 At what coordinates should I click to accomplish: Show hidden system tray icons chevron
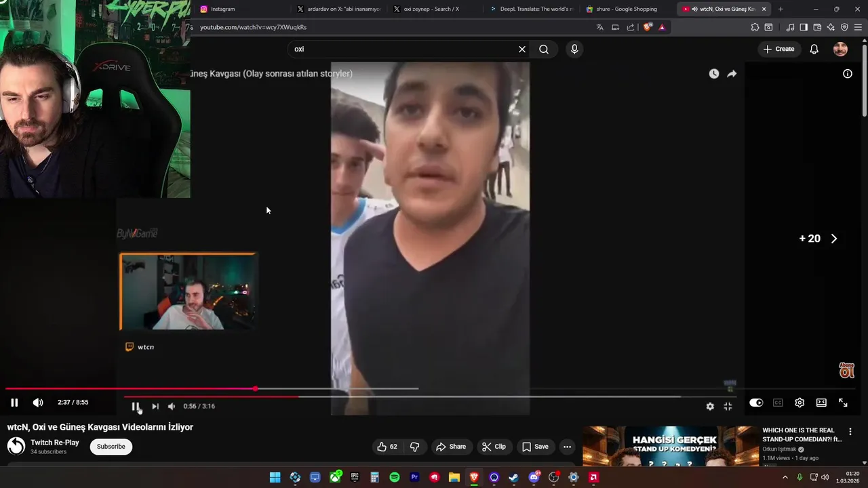point(785,477)
